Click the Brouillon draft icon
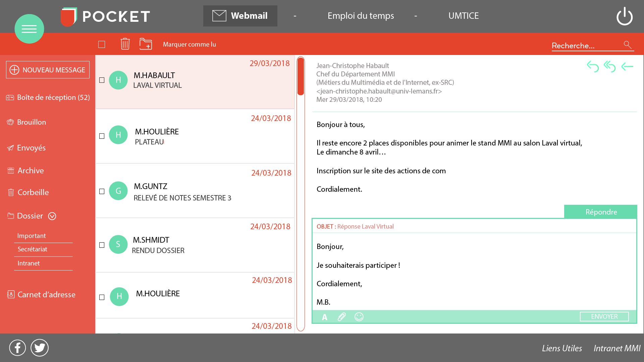The image size is (644, 362). [10, 122]
